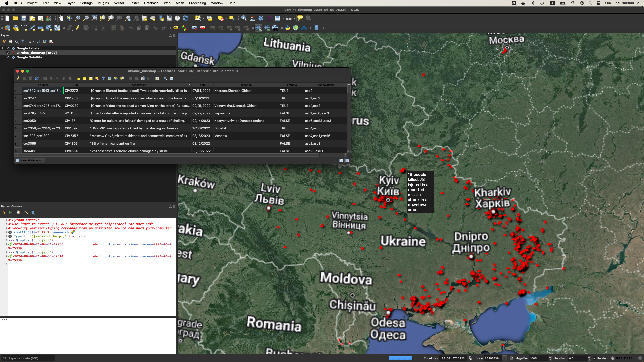
Task: Click the map rendering progress bar
Action: point(400,358)
